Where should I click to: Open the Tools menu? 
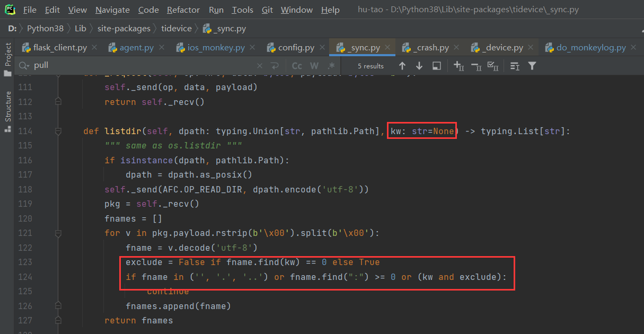[x=243, y=10]
